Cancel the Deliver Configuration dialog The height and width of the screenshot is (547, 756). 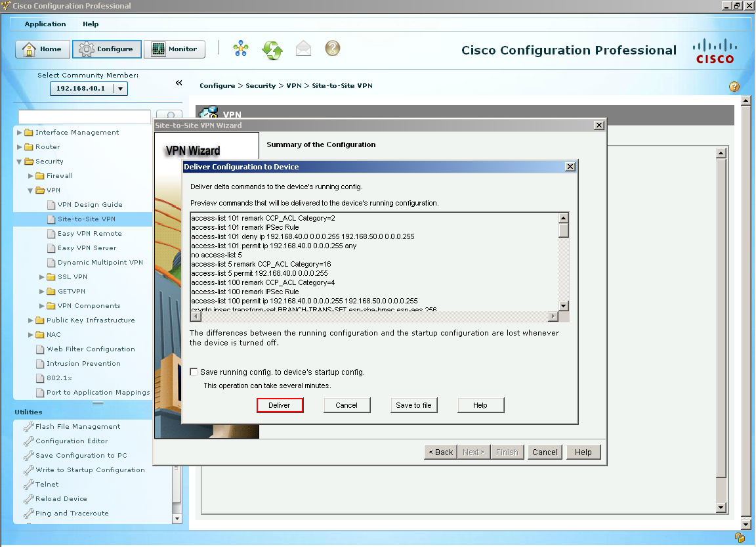(x=346, y=405)
